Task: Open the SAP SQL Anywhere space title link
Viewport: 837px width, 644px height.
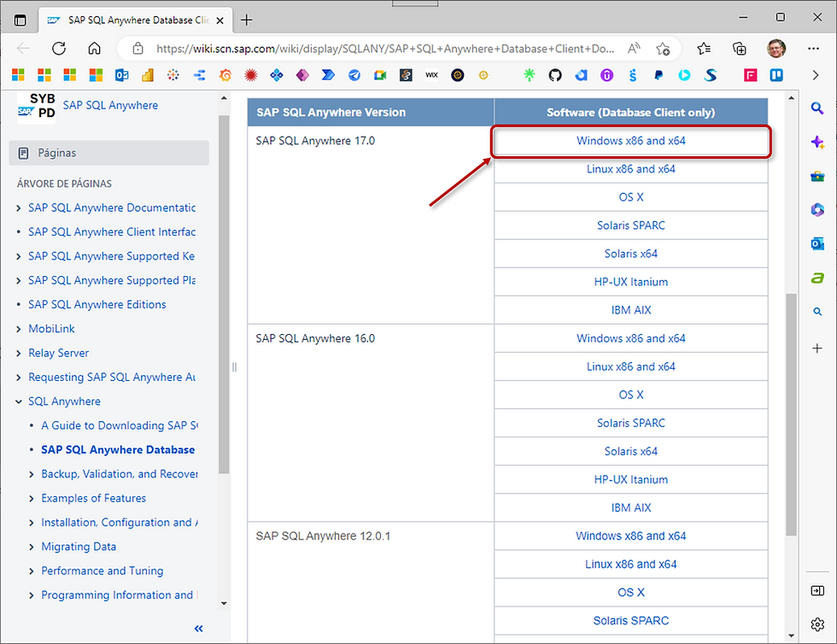Action: [110, 105]
